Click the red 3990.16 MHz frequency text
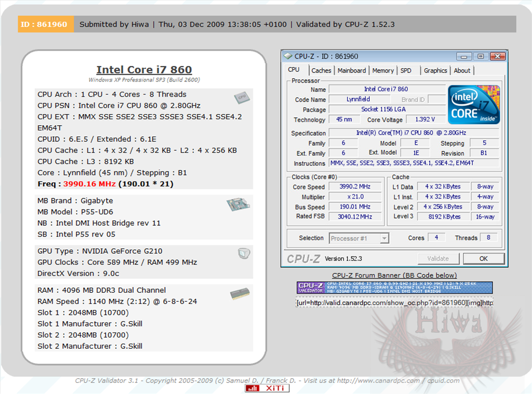532x394 pixels. pyautogui.click(x=90, y=184)
